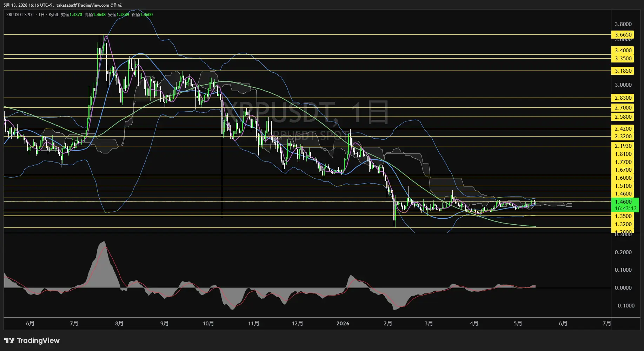Click the 1.8100 price level label
This screenshot has height=351, width=644.
[623, 154]
